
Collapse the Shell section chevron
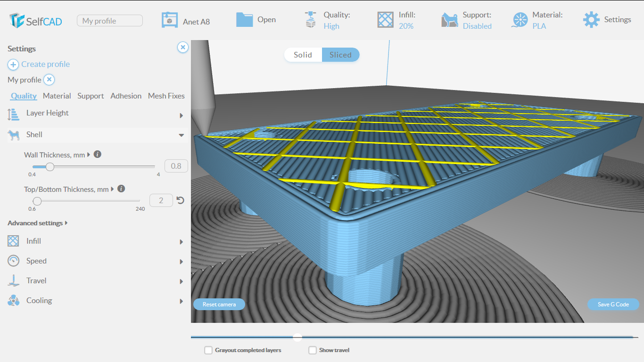point(181,135)
